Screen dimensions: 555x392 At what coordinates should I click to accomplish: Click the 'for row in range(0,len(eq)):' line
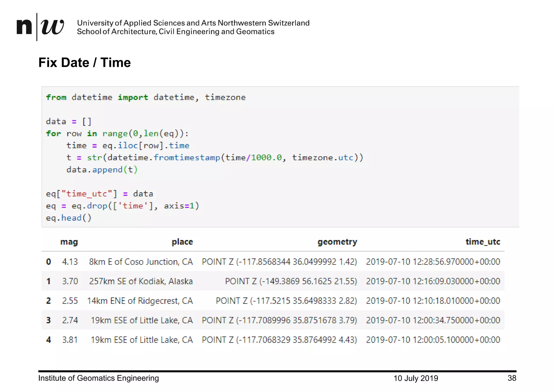(x=117, y=133)
